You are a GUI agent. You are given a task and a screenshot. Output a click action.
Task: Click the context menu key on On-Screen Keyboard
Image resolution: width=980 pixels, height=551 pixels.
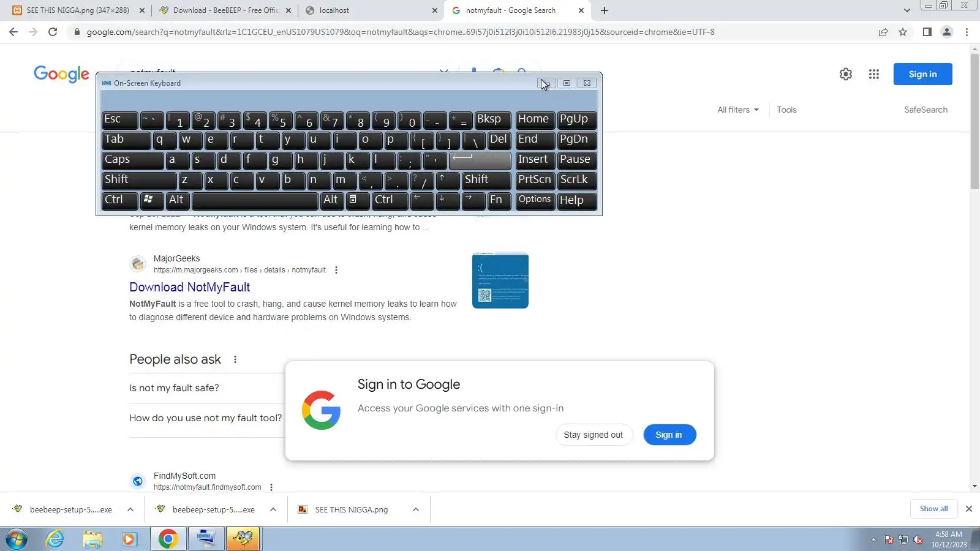[x=358, y=200]
